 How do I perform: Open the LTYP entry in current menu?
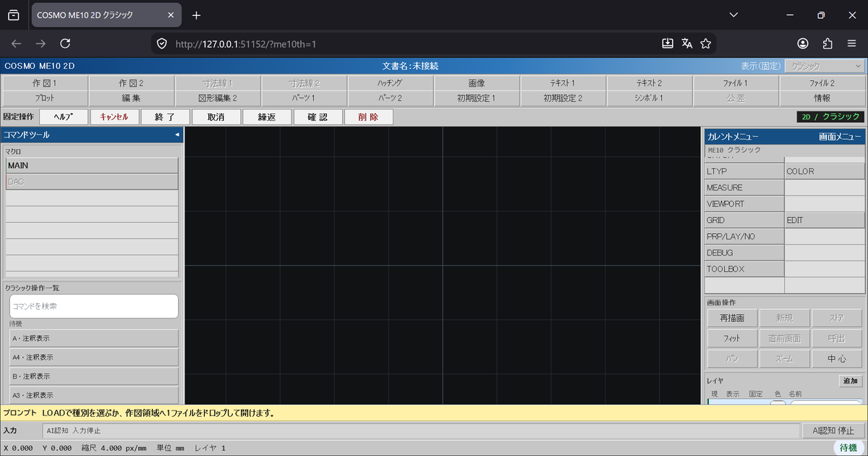pos(744,172)
